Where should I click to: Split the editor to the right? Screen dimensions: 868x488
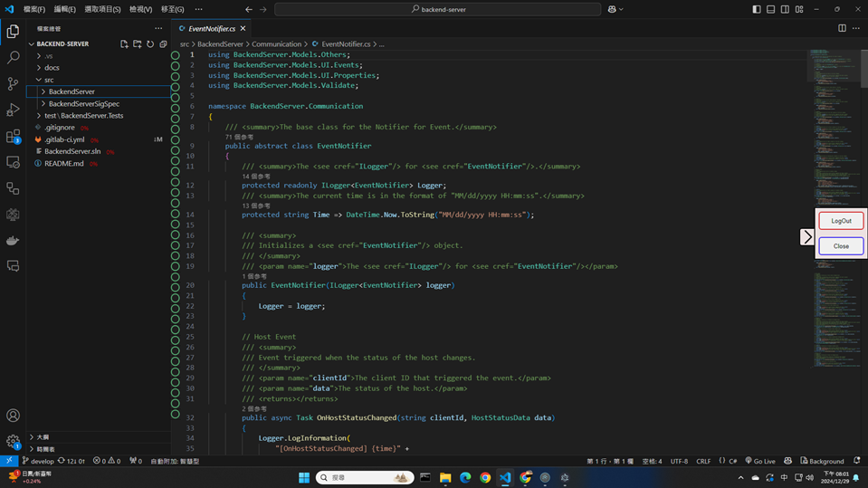tap(842, 28)
